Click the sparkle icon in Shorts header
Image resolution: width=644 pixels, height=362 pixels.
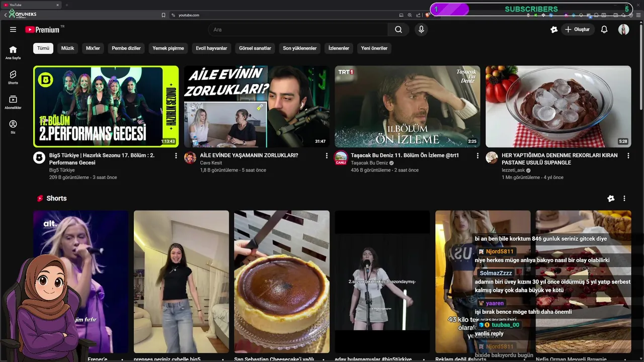click(x=611, y=199)
